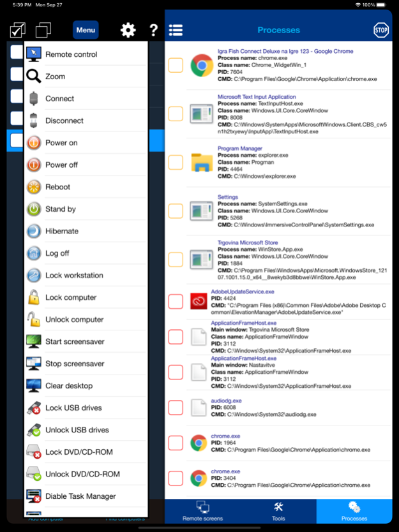This screenshot has width=399, height=532.
Task: Choose Reboot in the dropdown menu
Action: point(57,187)
